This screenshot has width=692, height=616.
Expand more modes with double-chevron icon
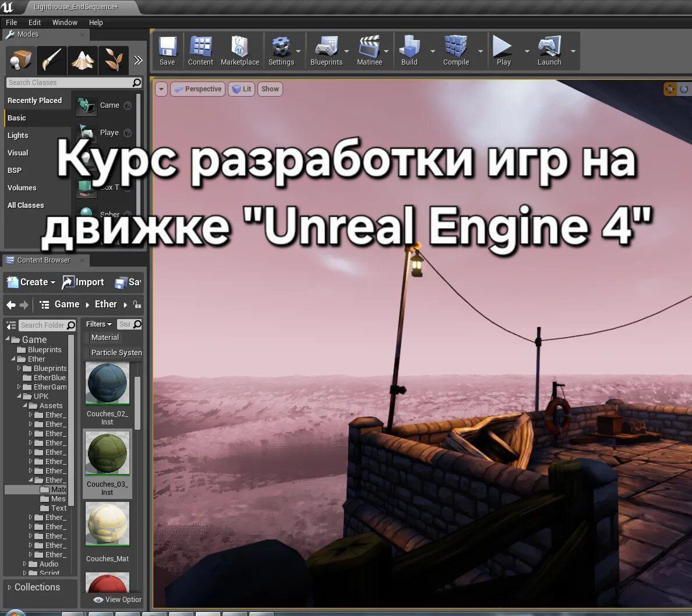(x=138, y=60)
